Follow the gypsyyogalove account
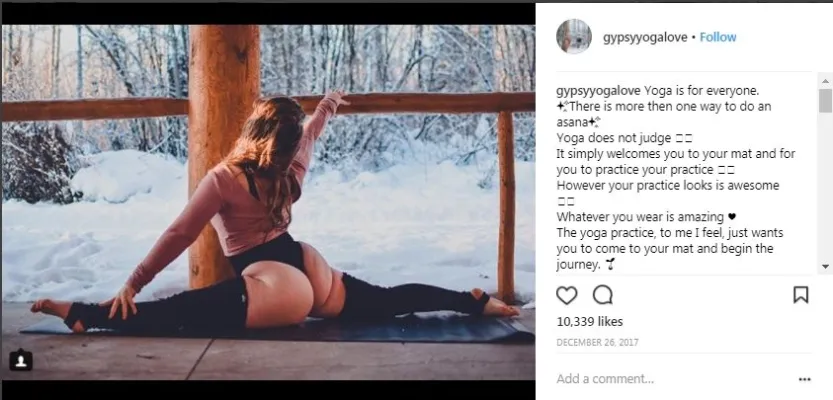This screenshot has width=833, height=400. [x=718, y=37]
